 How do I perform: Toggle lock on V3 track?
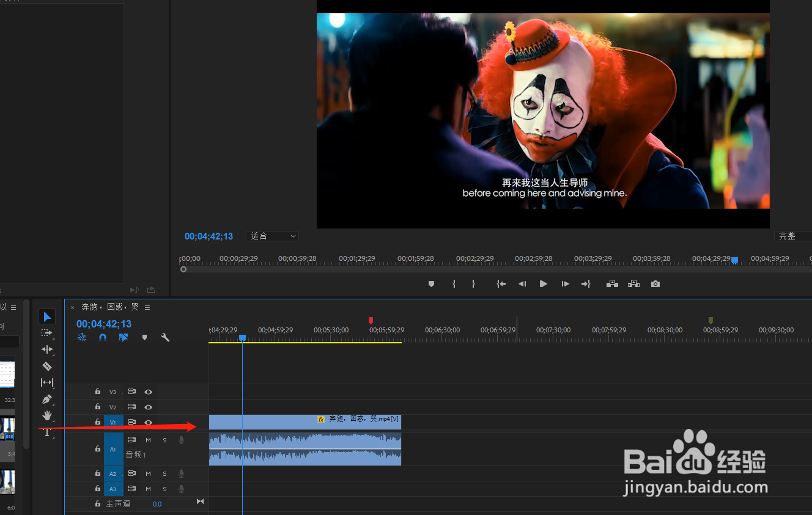(x=97, y=392)
